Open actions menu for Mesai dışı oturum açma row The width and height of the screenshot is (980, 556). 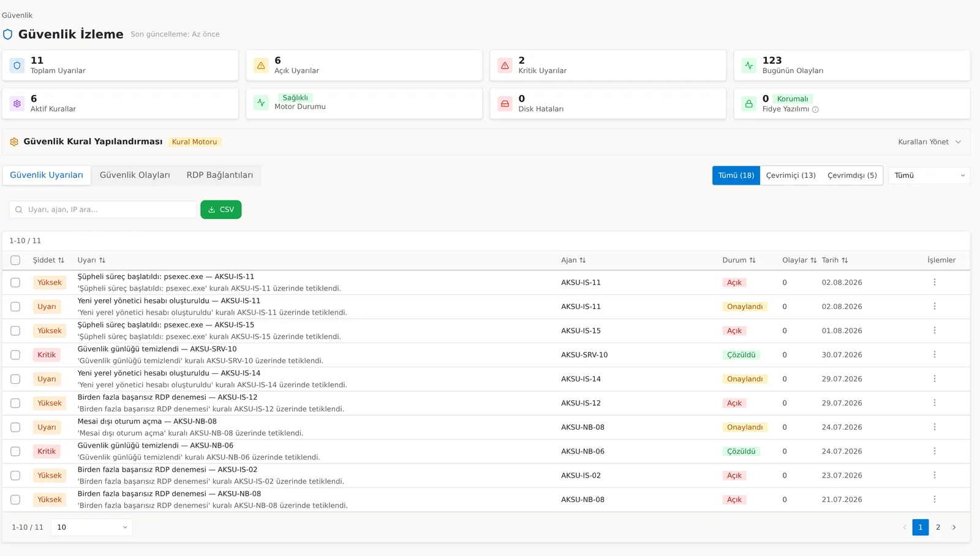click(935, 427)
